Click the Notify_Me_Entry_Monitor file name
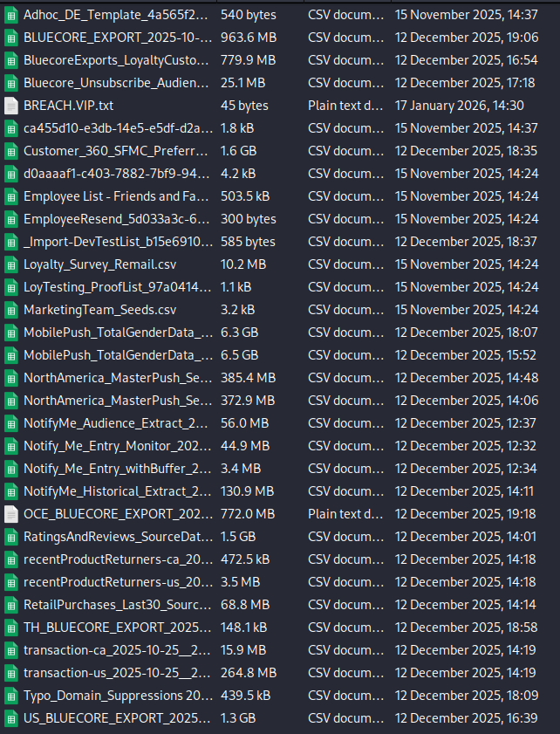The width and height of the screenshot is (560, 734). tap(117, 446)
